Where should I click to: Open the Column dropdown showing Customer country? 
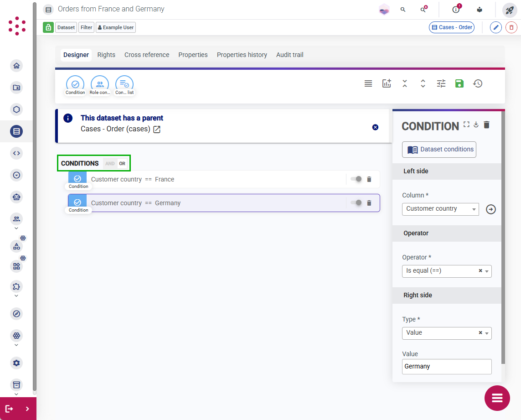(x=440, y=209)
